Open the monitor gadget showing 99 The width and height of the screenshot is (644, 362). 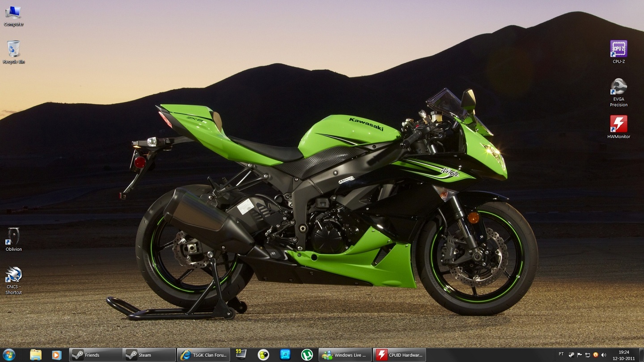pyautogui.click(x=241, y=354)
